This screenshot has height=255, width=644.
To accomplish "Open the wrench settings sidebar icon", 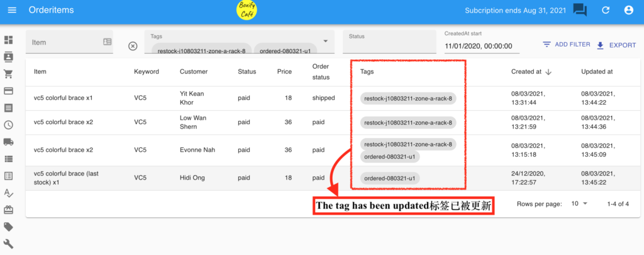I will 9,244.
